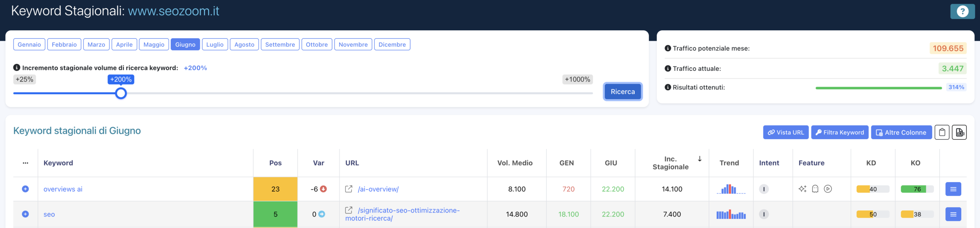980x228 pixels.
Task: Open the action menu for overviews ai row
Action: [953, 189]
